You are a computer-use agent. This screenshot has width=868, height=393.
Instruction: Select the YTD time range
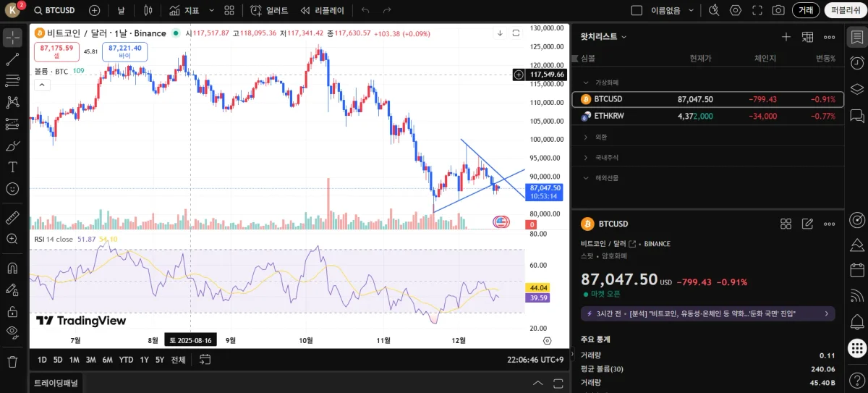(x=126, y=360)
